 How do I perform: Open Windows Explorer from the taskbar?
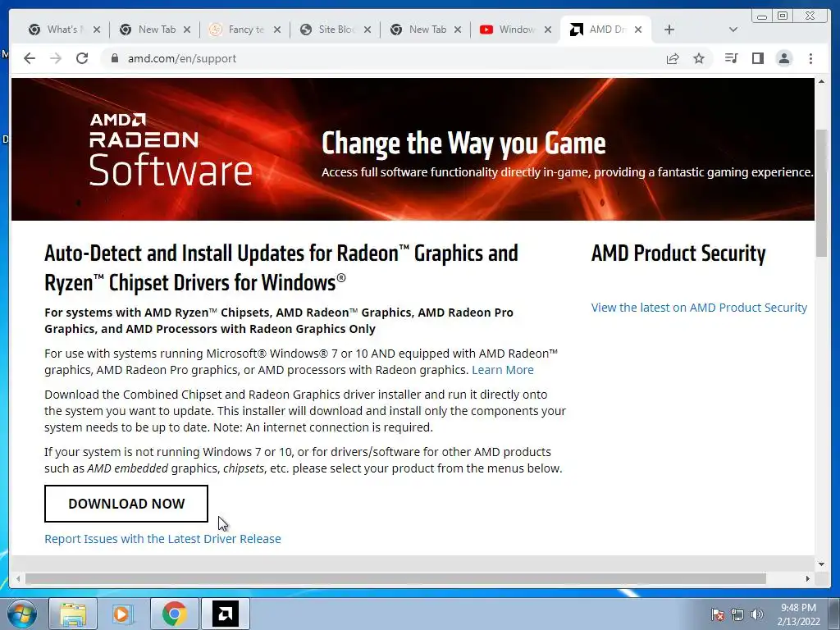click(73, 614)
